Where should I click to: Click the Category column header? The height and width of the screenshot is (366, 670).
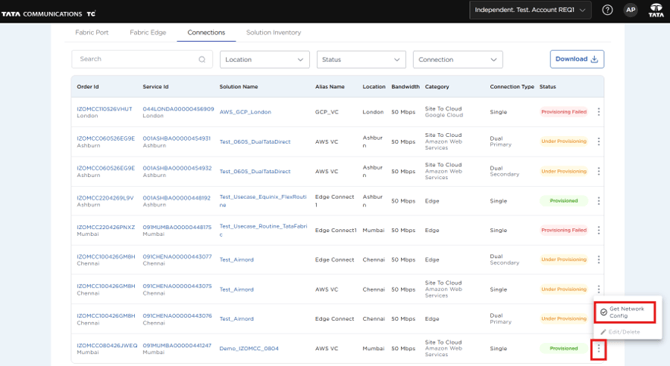click(437, 87)
